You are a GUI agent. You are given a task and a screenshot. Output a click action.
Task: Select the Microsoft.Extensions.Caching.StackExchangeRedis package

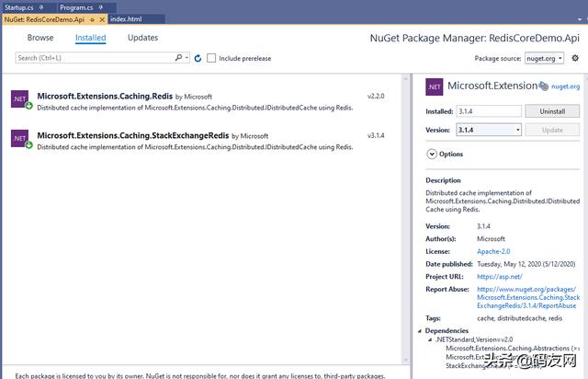[x=202, y=141]
